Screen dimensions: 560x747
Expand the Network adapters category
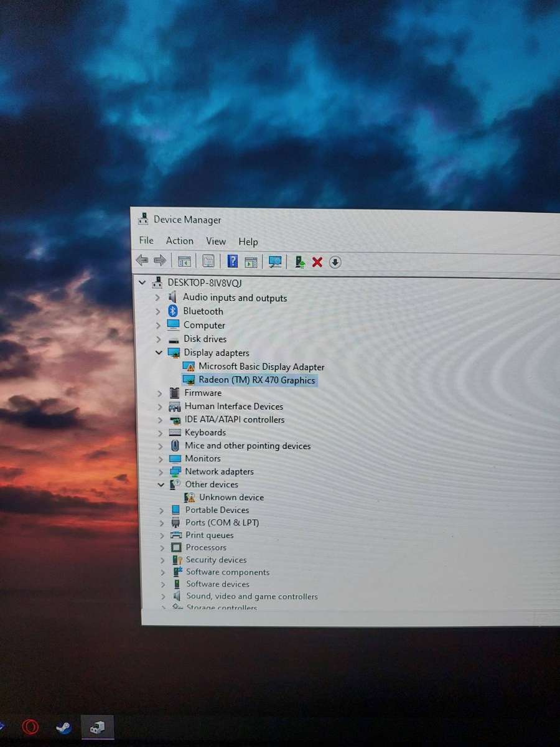click(x=161, y=471)
